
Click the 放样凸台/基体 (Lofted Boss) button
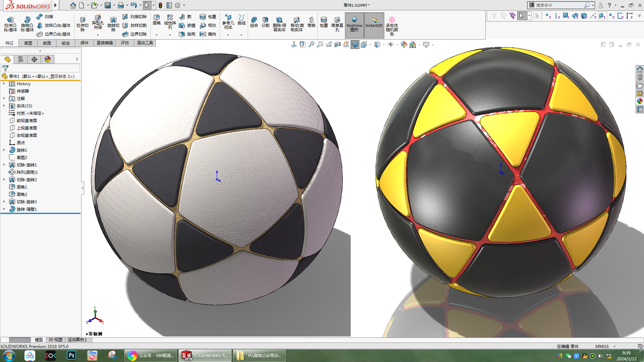pos(54,25)
